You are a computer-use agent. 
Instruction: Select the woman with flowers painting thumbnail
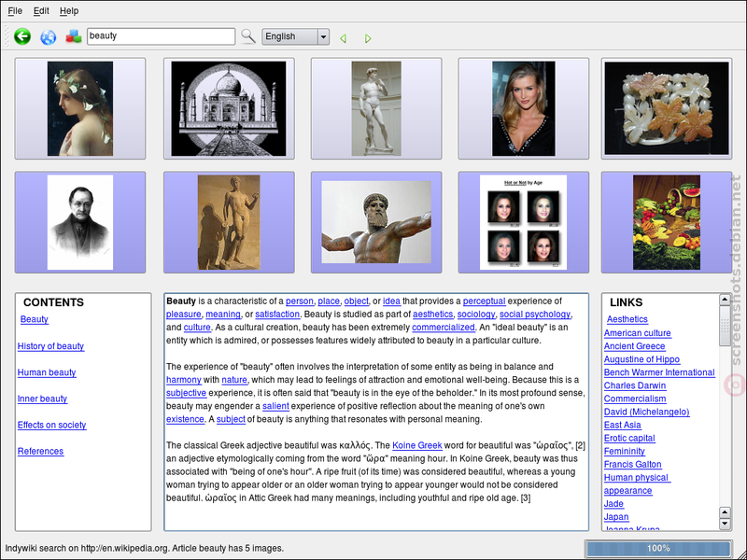tap(80, 108)
